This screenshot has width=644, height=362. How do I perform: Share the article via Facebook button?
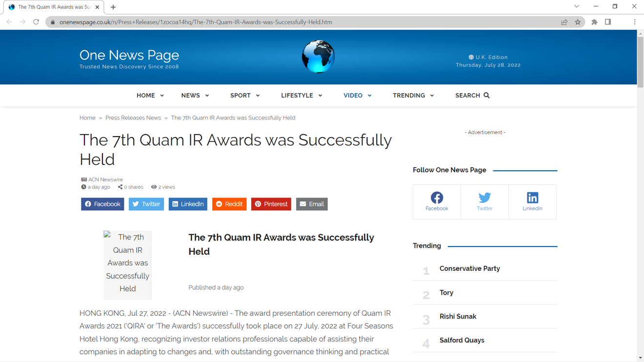102,204
